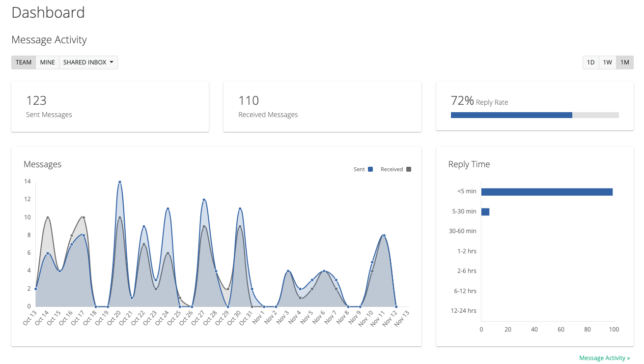Select the 1M time range
This screenshot has width=644, height=364.
pyautogui.click(x=625, y=62)
